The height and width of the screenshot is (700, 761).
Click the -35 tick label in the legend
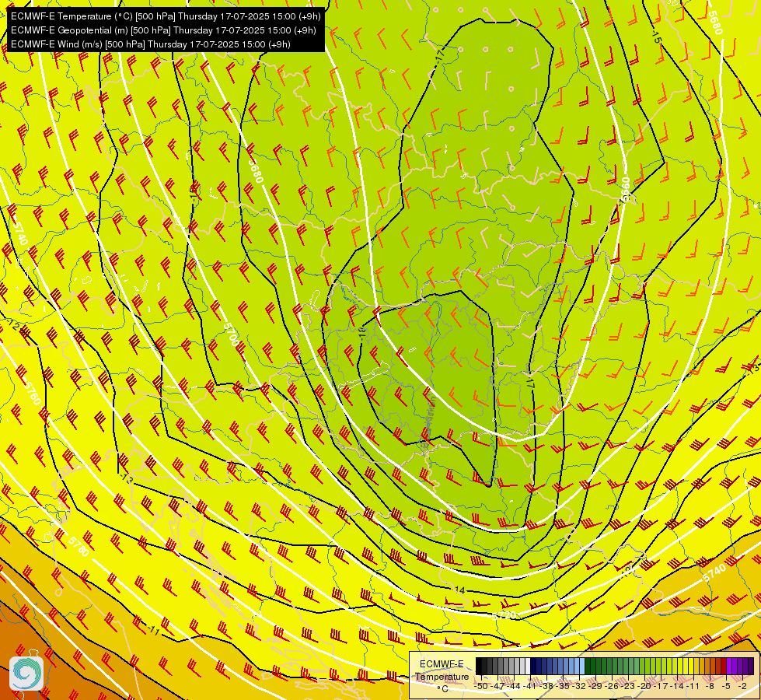(563, 686)
